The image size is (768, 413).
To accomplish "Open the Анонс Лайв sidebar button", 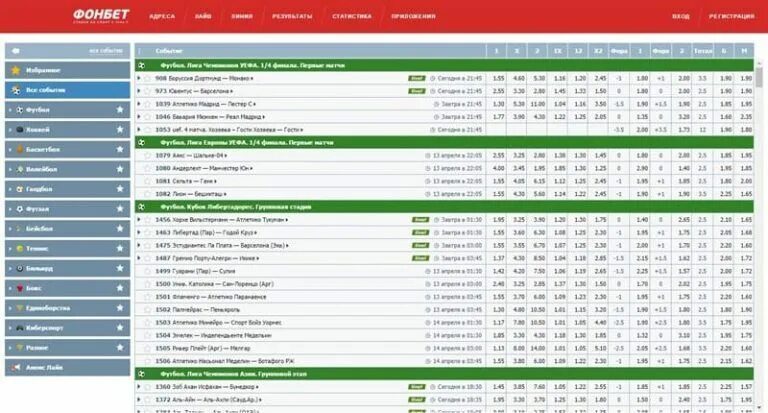I will (68, 367).
